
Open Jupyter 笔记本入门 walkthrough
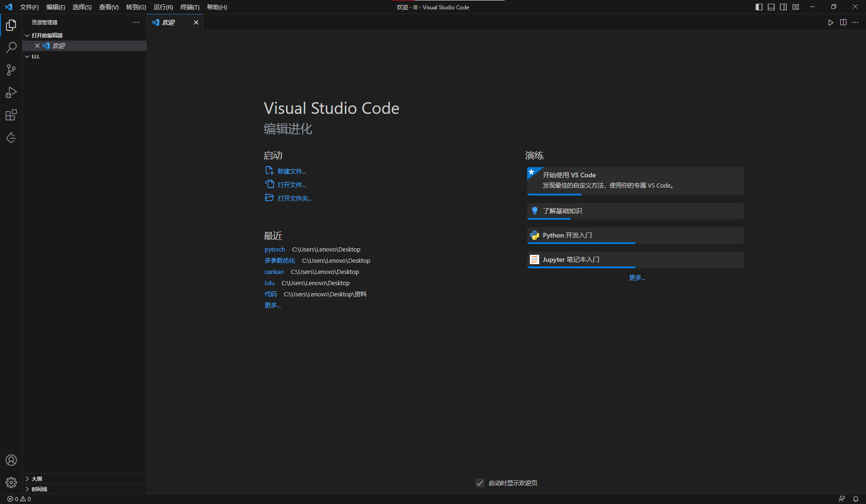635,260
